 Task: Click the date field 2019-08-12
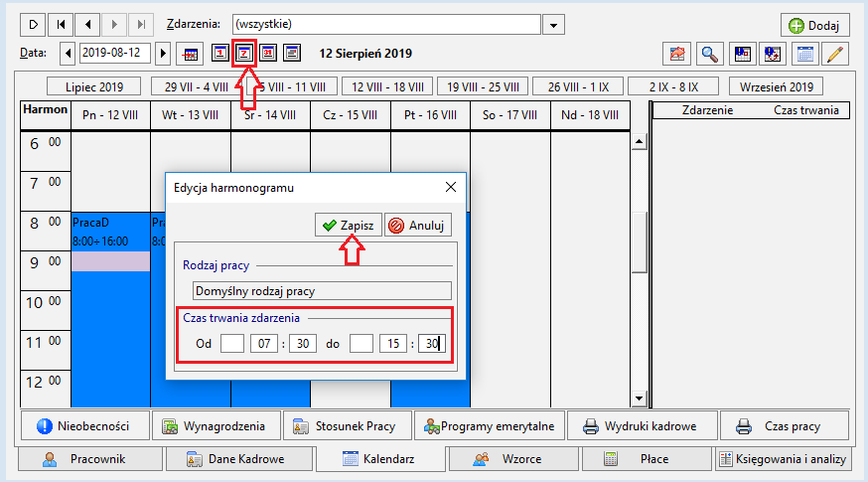114,54
